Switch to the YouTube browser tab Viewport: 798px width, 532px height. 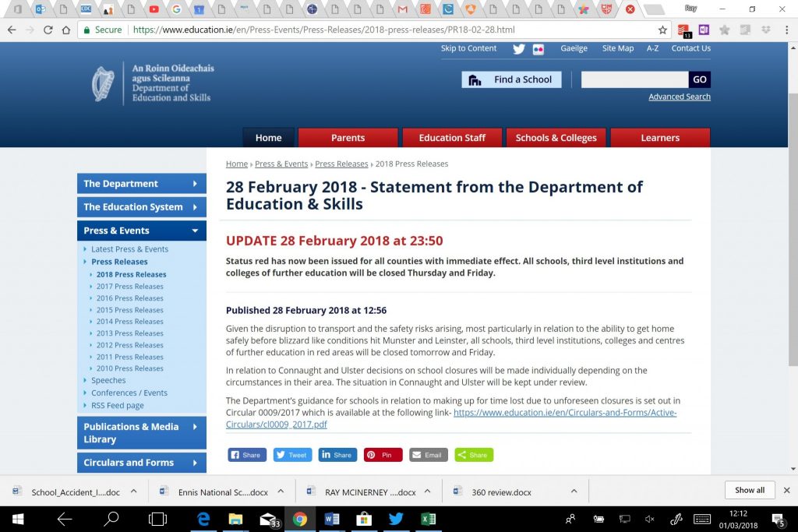[154, 9]
